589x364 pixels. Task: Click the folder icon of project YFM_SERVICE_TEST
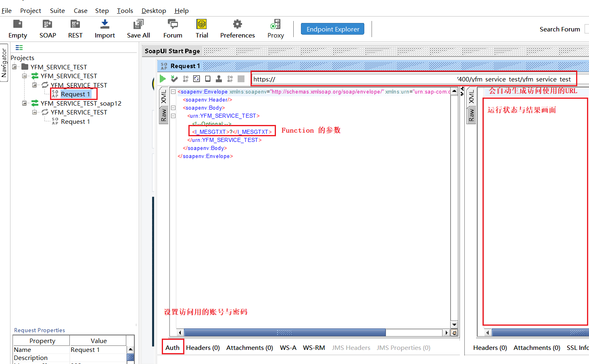25,67
